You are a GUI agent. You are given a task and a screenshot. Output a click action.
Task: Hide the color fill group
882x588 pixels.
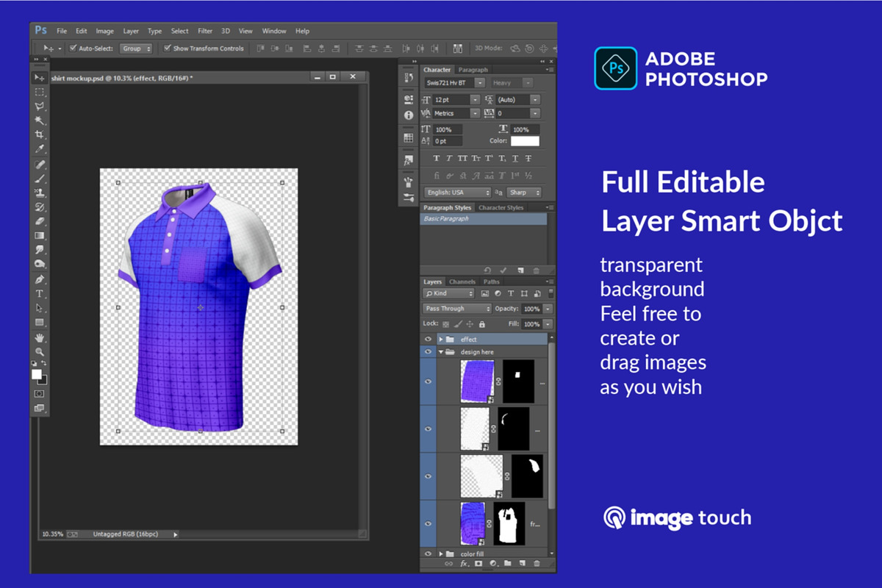428,553
